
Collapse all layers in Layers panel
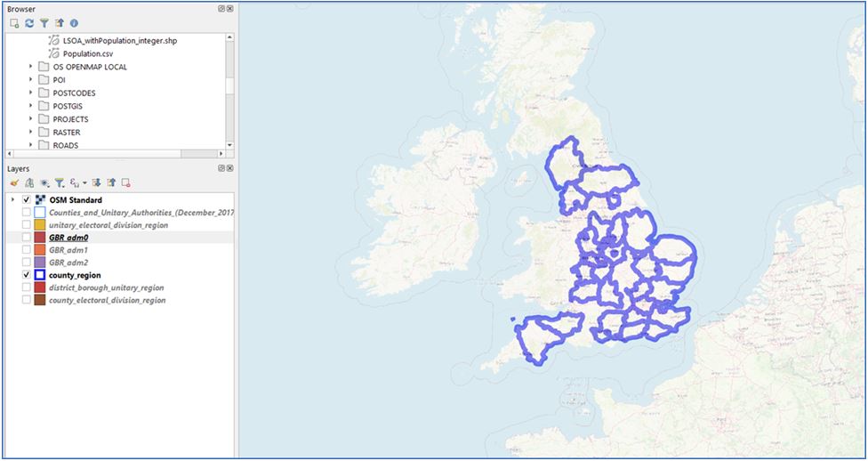click(x=110, y=182)
